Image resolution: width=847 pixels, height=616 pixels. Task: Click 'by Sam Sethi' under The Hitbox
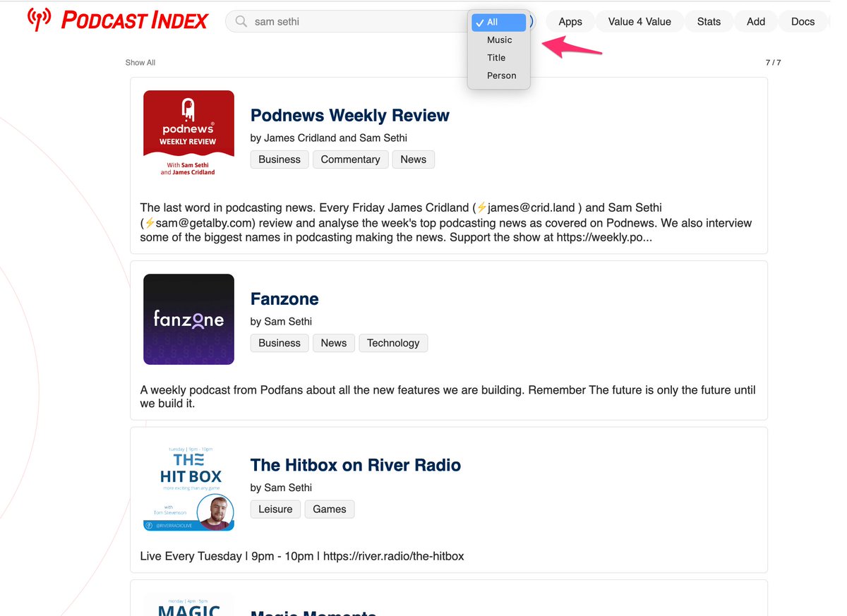tap(281, 488)
